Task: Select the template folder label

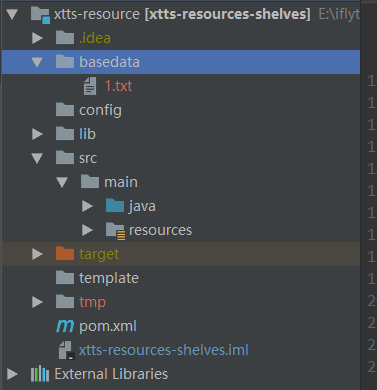Action: tap(109, 278)
